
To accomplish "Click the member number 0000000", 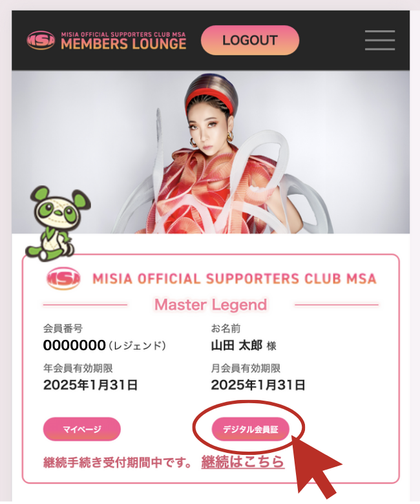I will pyautogui.click(x=74, y=346).
